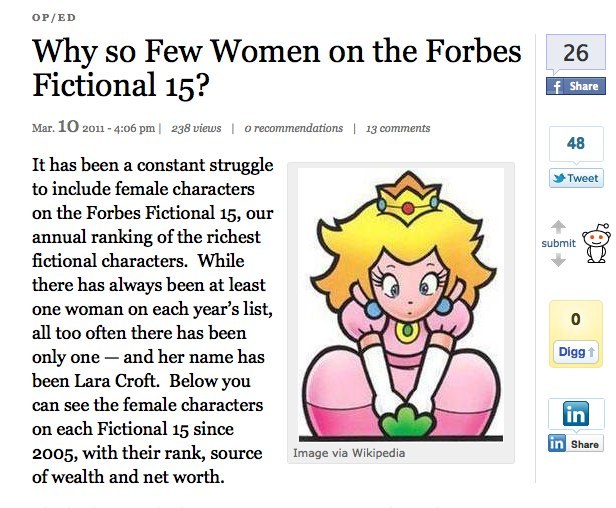
Task: Share the article via LinkedIn Share button
Action: click(x=575, y=443)
